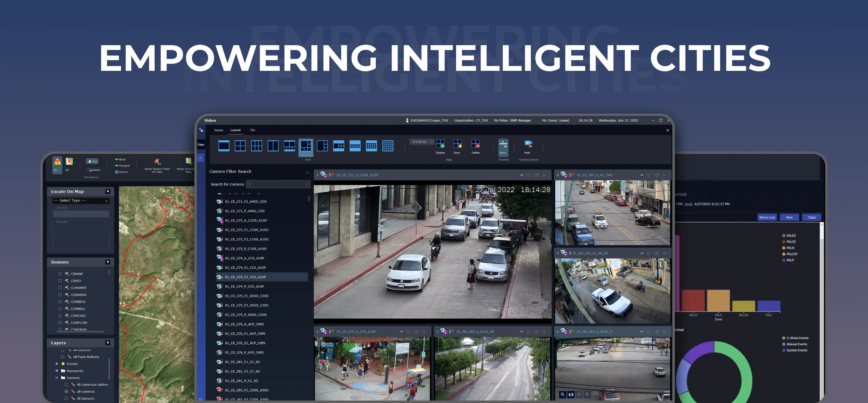The height and width of the screenshot is (403, 868).
Task: Open the Select Type dropdown
Action: [x=81, y=201]
